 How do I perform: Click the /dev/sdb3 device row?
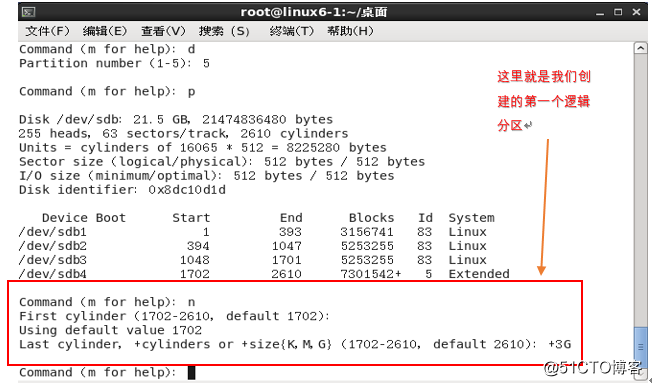tap(252, 260)
